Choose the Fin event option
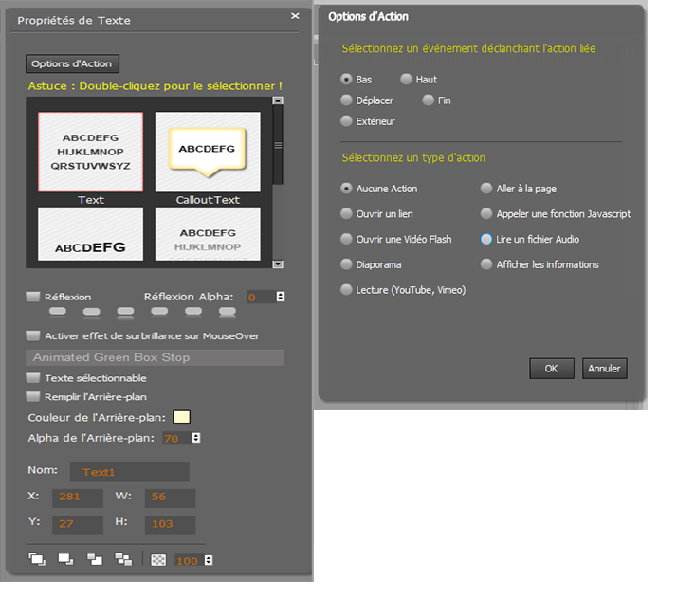Screen dimensions: 677x616 (428, 100)
